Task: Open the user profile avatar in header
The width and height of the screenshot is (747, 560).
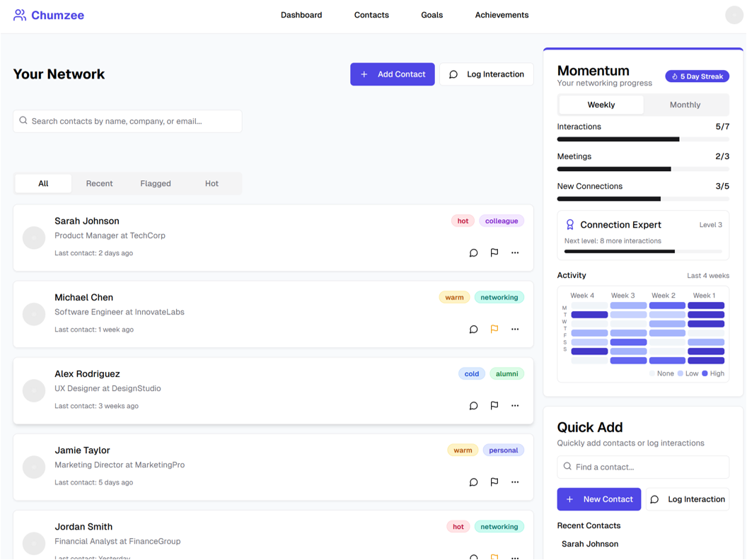Action: point(734,15)
